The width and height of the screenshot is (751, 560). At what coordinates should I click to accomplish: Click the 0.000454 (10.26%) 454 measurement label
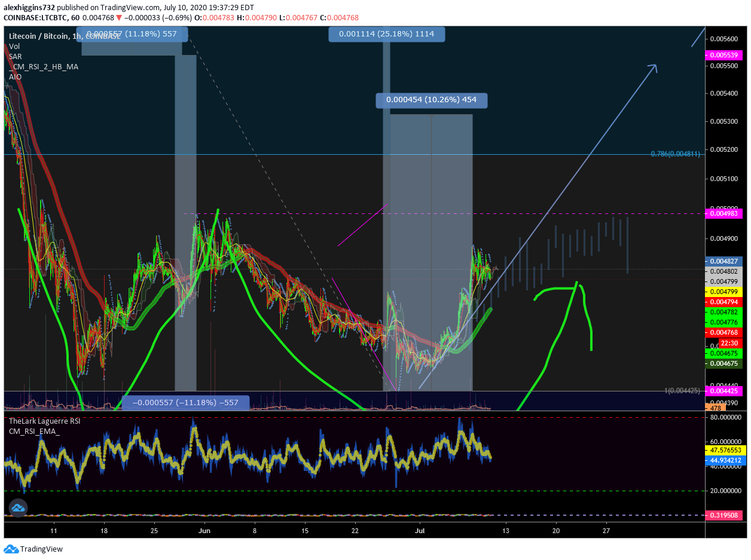coord(431,100)
